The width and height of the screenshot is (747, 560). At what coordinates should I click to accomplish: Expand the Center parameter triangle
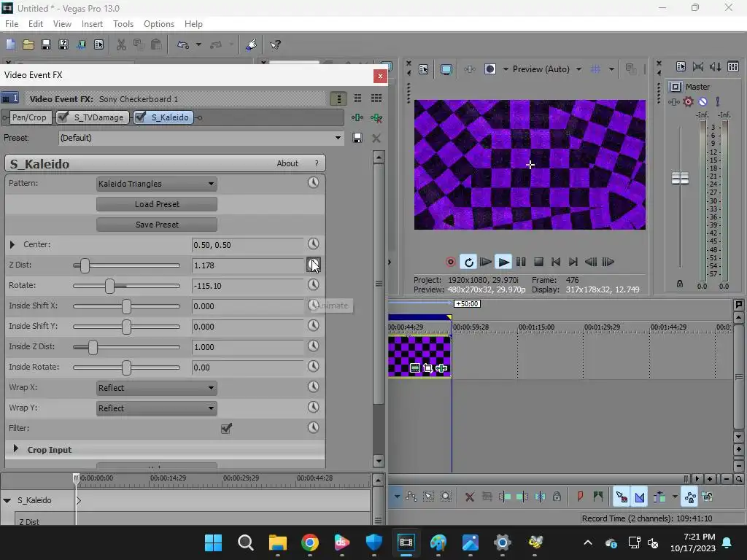click(12, 245)
